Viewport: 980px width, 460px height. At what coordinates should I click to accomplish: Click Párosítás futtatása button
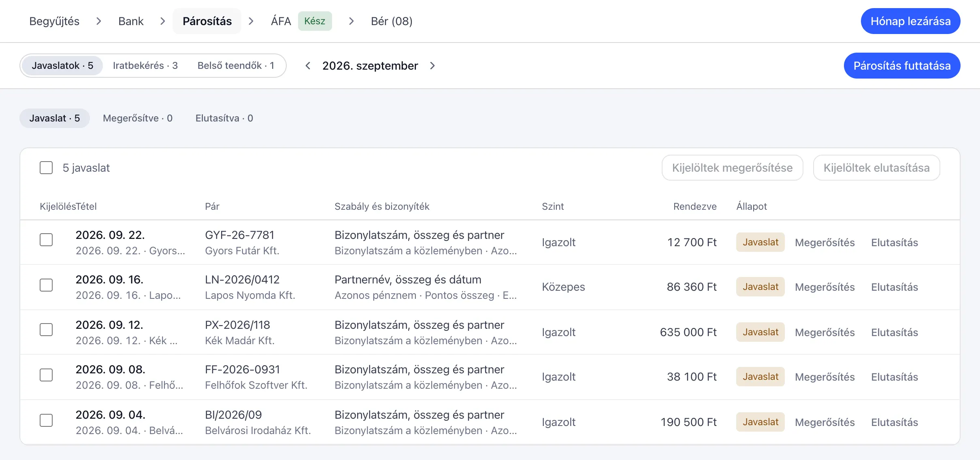902,66
